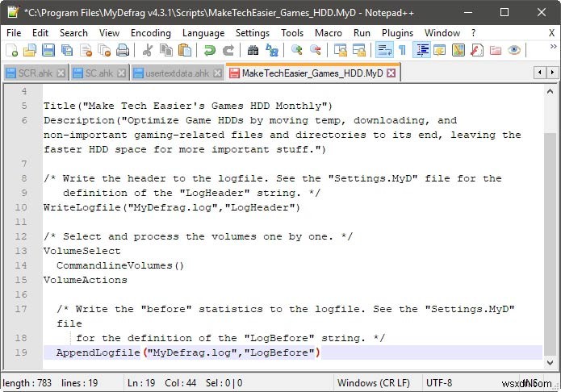Screen dimensions: 561x392
Task: Click the WriteLogfile text on line 10
Action: pyautogui.click(x=82, y=207)
